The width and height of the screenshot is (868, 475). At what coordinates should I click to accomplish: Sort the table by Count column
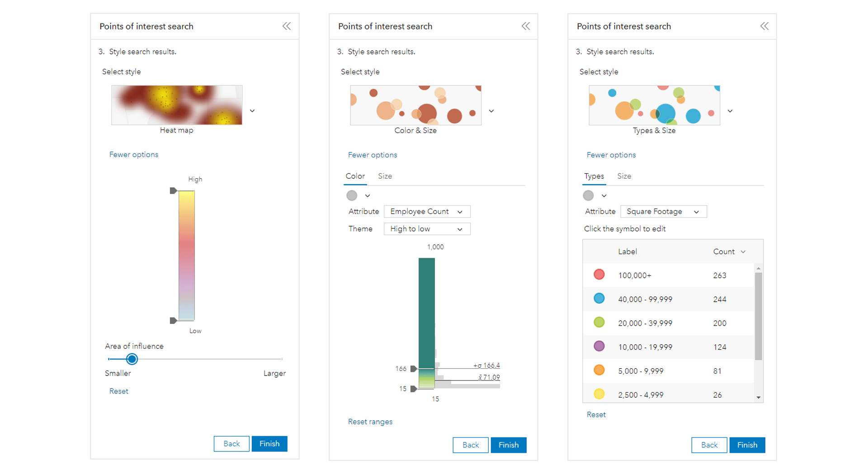click(729, 252)
